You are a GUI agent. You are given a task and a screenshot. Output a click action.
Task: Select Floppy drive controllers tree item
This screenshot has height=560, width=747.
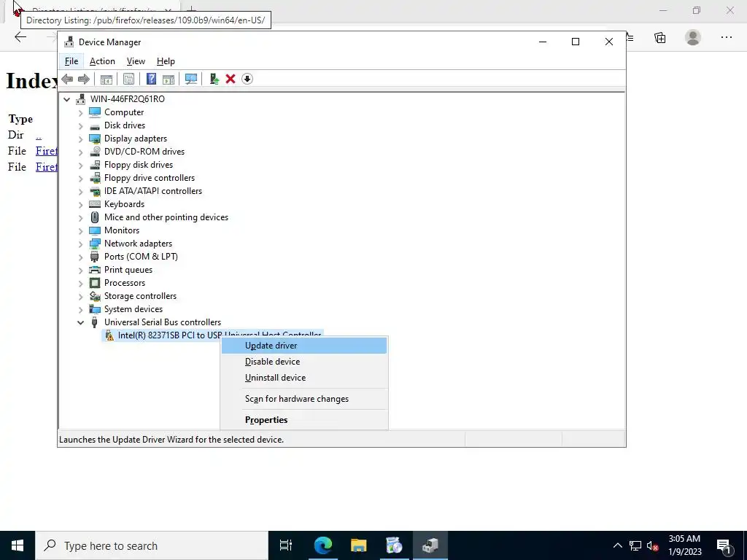[150, 178]
